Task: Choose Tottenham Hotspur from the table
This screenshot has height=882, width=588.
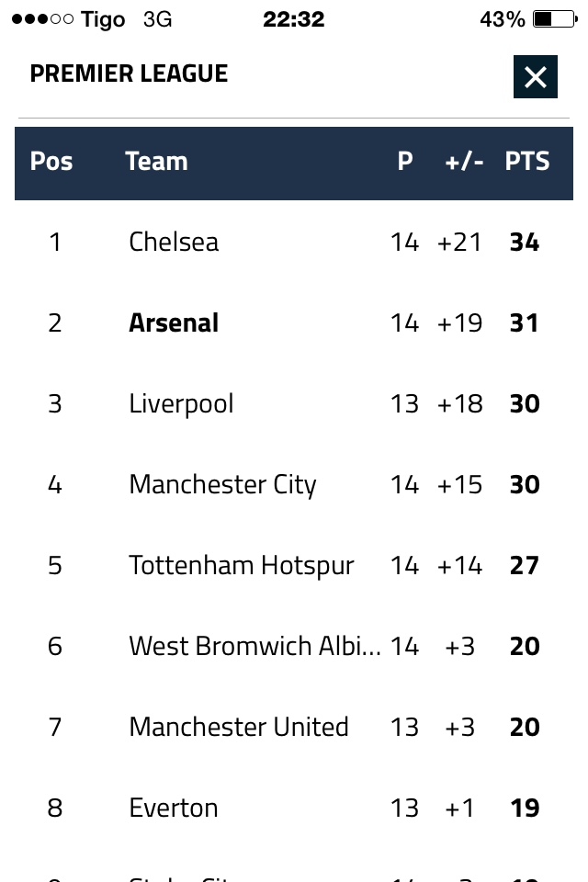Action: click(241, 565)
